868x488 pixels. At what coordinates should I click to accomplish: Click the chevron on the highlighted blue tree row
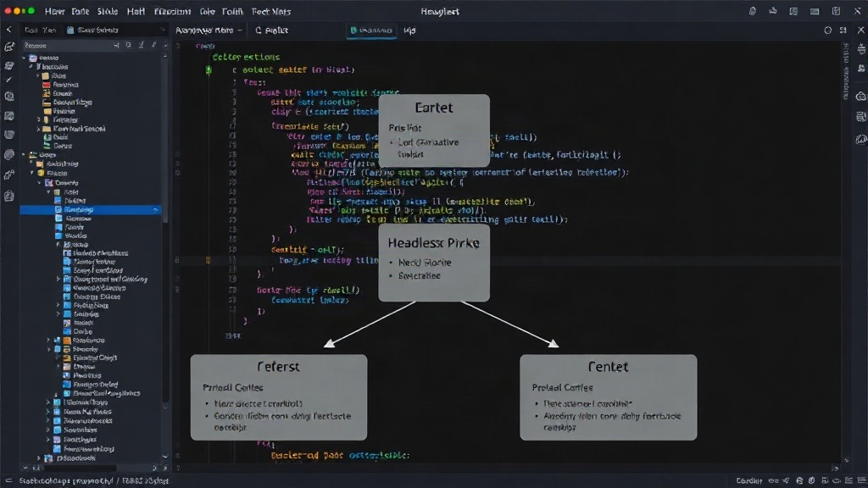coord(156,210)
